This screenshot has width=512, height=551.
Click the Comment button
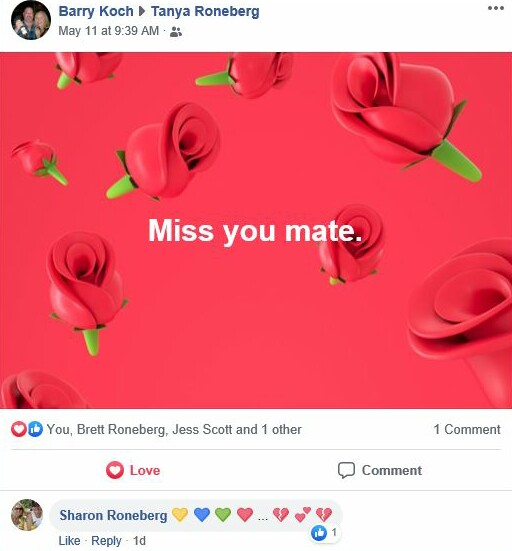tap(380, 470)
